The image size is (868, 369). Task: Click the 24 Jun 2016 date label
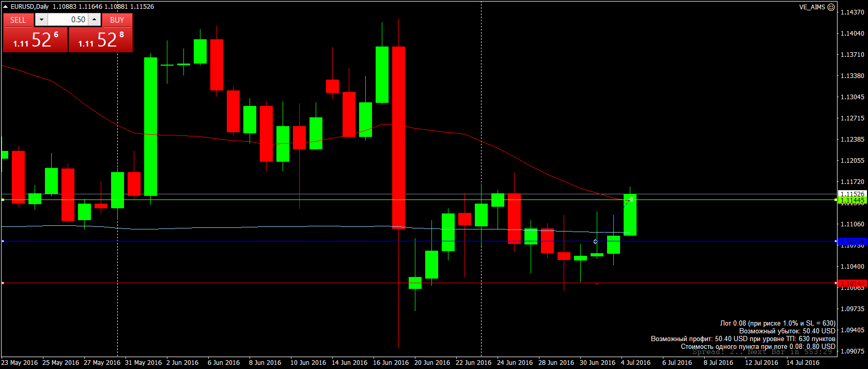click(515, 362)
